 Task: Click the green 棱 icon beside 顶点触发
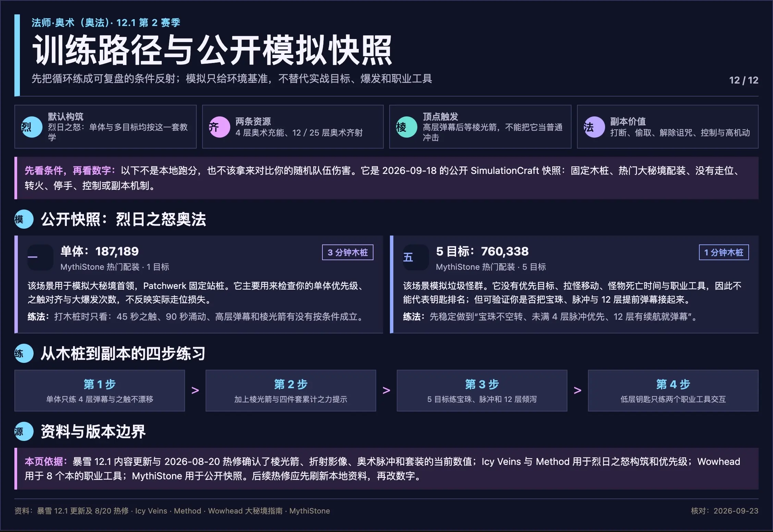[x=407, y=127]
